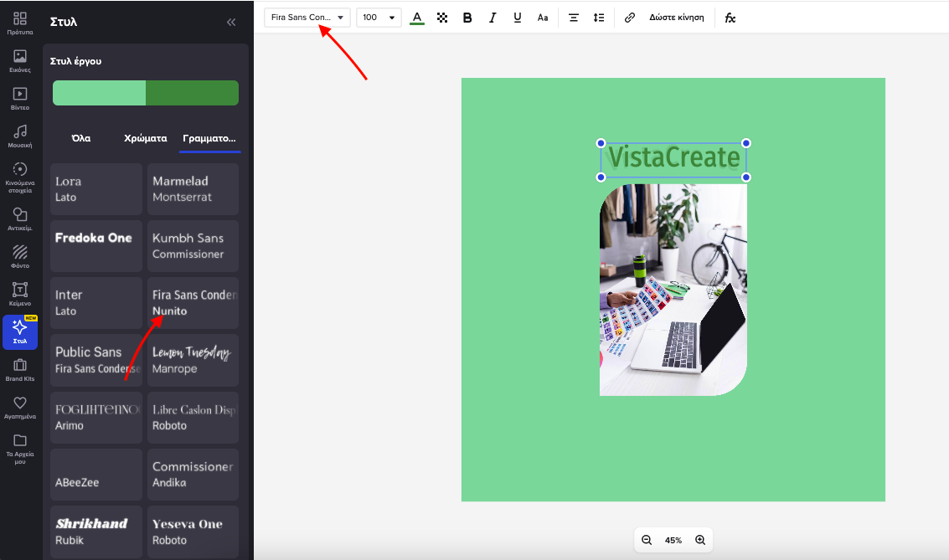The height and width of the screenshot is (560, 949).
Task: Switch to the Όλα tab
Action: 81,138
